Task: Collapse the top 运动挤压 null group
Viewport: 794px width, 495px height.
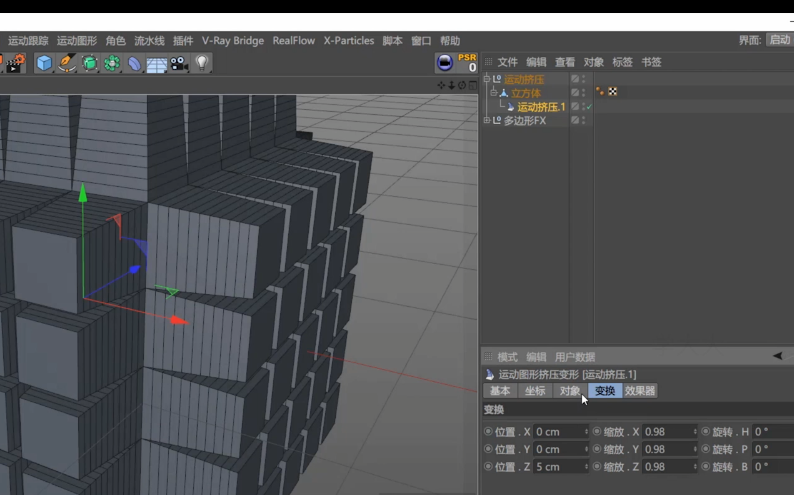Action: pos(487,79)
